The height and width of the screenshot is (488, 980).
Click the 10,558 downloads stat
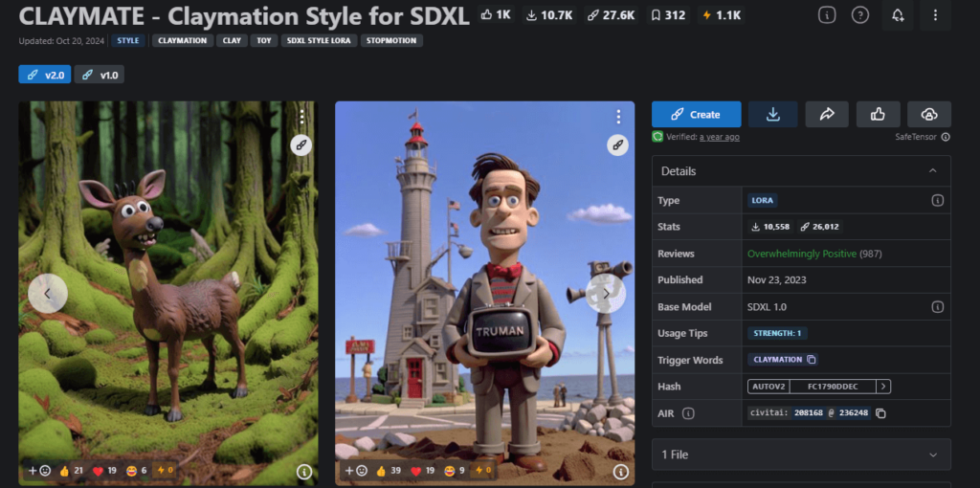[x=770, y=227]
